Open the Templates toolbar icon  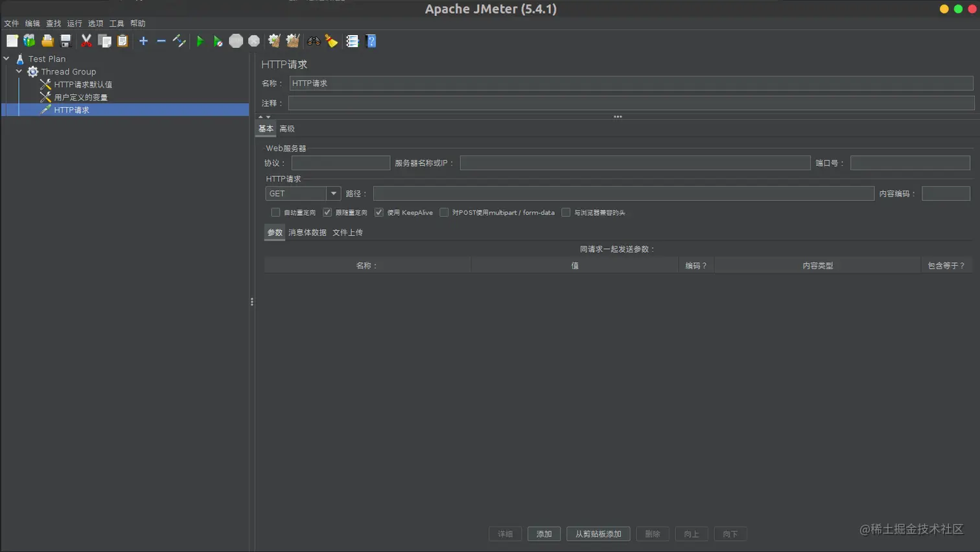point(29,41)
